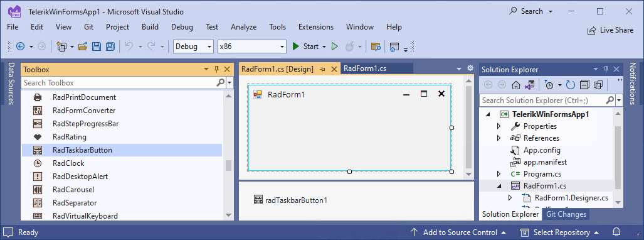Select App.config in Solution Explorer

(x=542, y=150)
